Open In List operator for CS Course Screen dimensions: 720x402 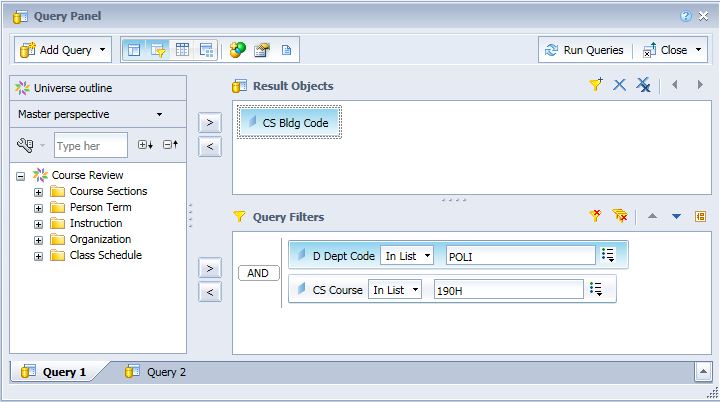(395, 289)
